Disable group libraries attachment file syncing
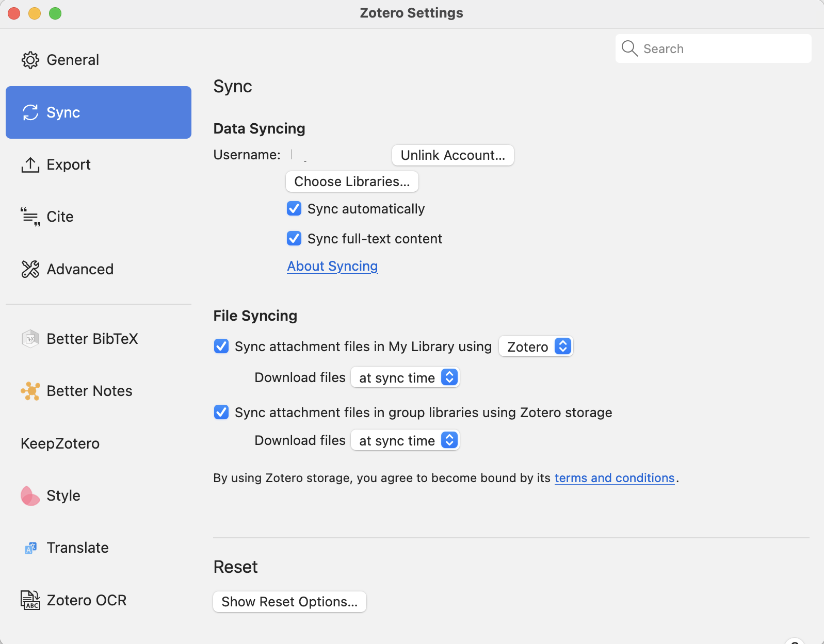The width and height of the screenshot is (824, 644). click(x=221, y=412)
